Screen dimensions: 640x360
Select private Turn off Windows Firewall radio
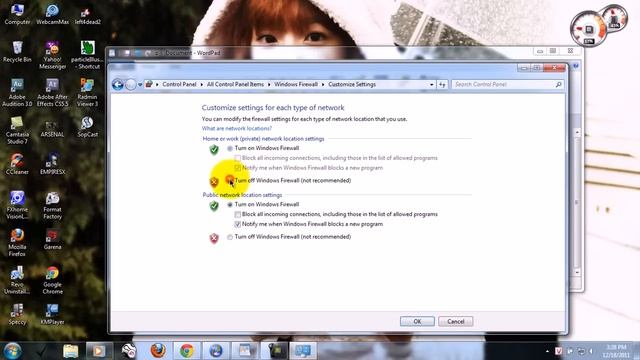click(x=230, y=180)
